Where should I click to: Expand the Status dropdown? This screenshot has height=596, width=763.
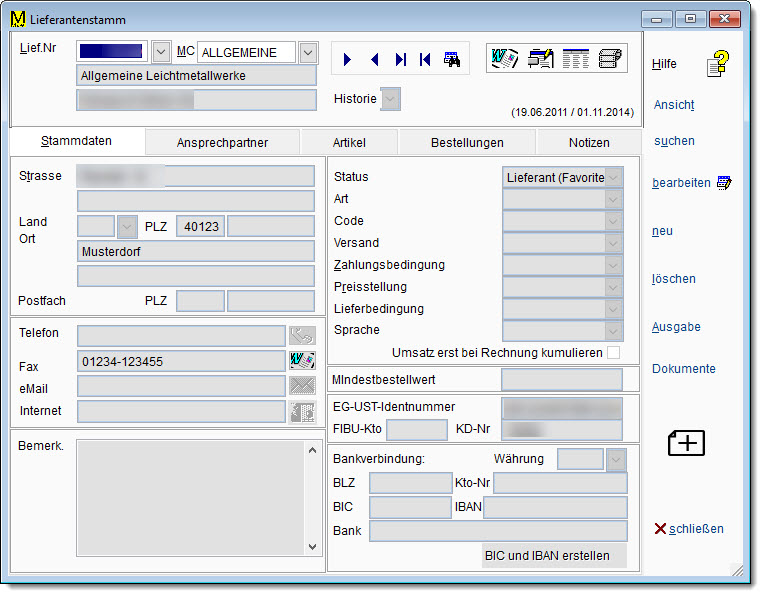tap(613, 177)
